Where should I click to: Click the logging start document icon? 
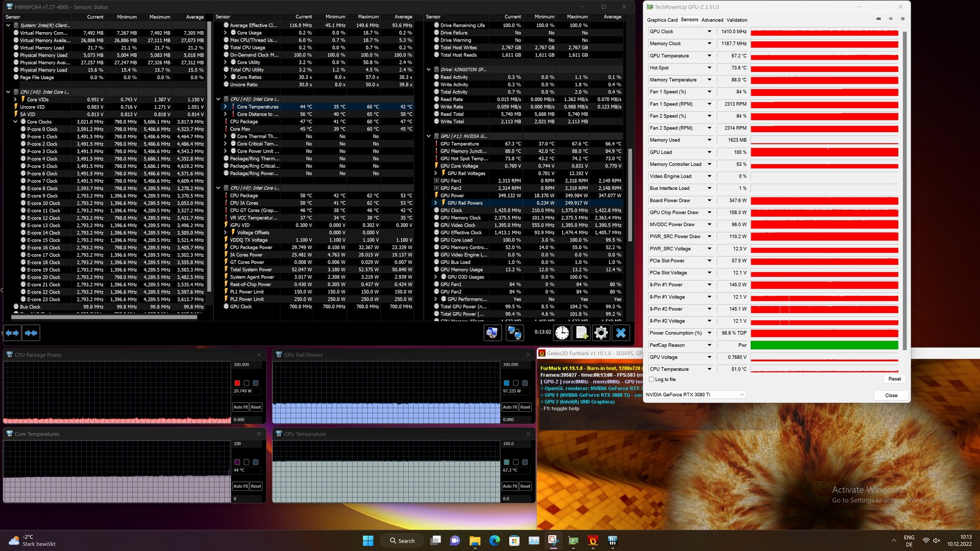tap(581, 333)
